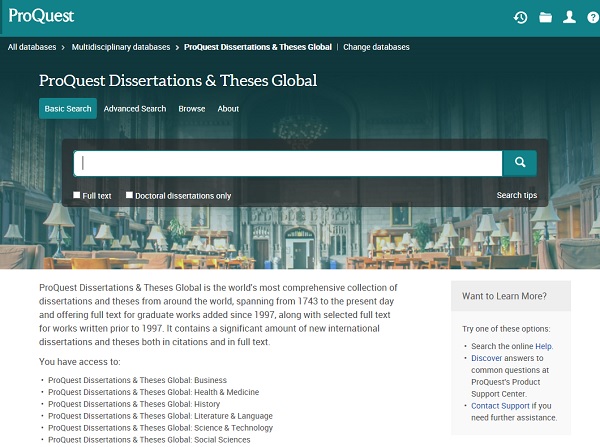This screenshot has width=600, height=447.
Task: Click the Search tips link
Action: coord(516,195)
